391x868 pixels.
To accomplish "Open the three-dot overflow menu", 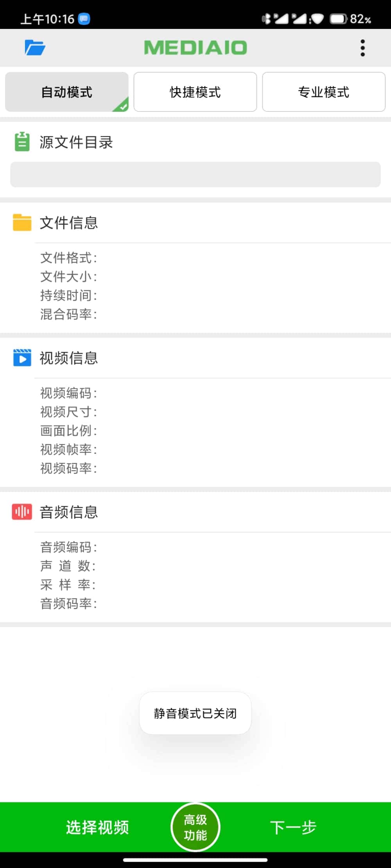I will click(x=362, y=48).
